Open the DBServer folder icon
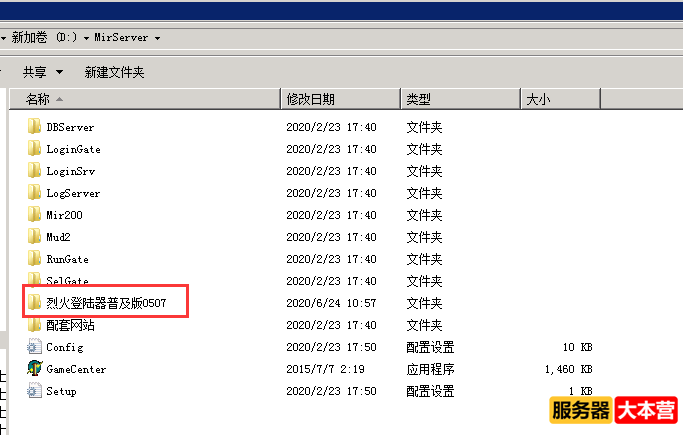683x435 pixels. (x=34, y=126)
